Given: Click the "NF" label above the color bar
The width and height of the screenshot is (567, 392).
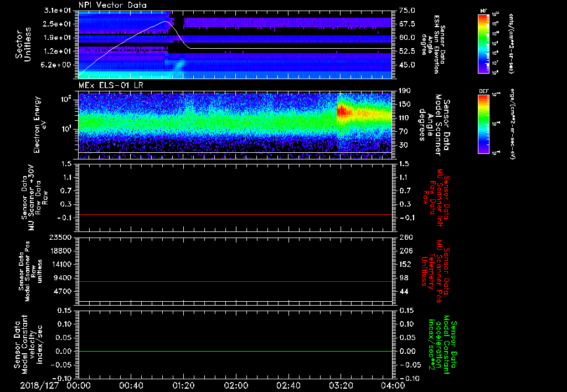Looking at the screenshot, I should 483,11.
